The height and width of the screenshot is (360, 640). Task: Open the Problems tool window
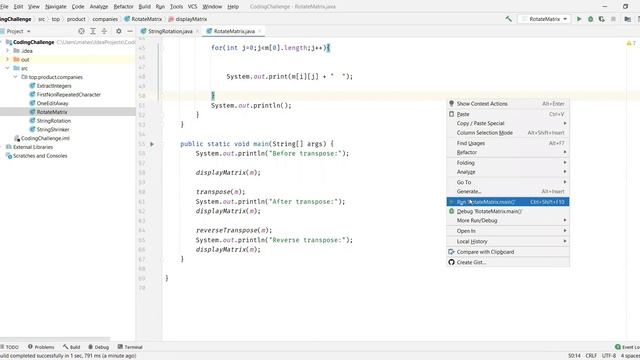click(x=41, y=347)
